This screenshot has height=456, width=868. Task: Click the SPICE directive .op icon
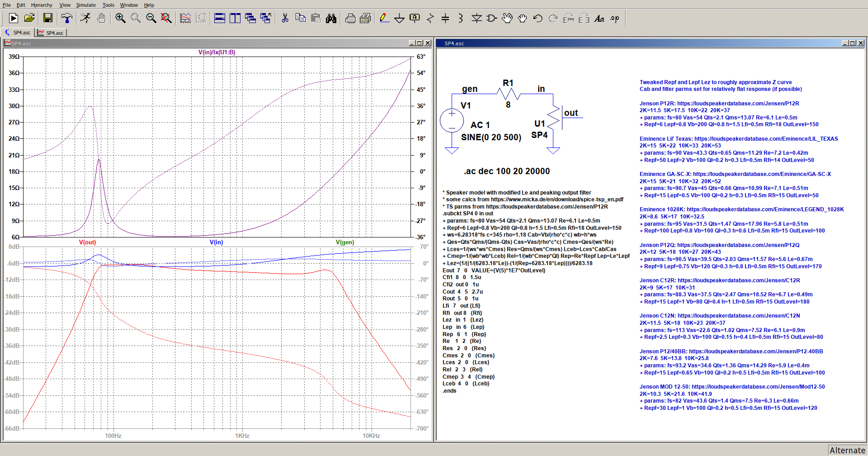click(x=615, y=18)
